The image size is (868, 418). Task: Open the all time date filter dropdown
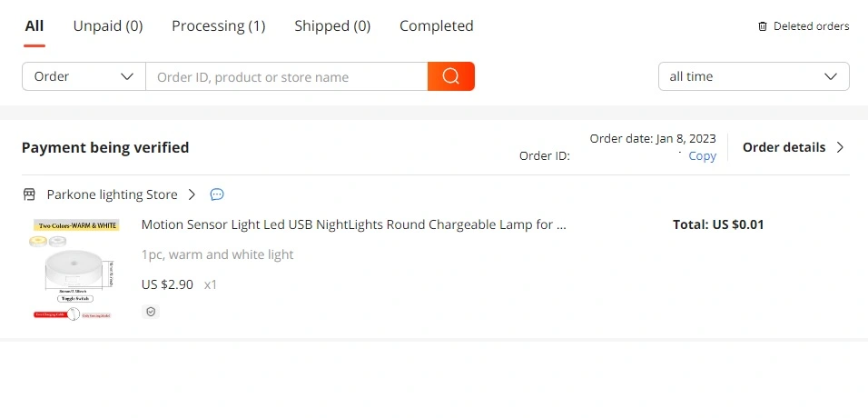click(x=754, y=76)
